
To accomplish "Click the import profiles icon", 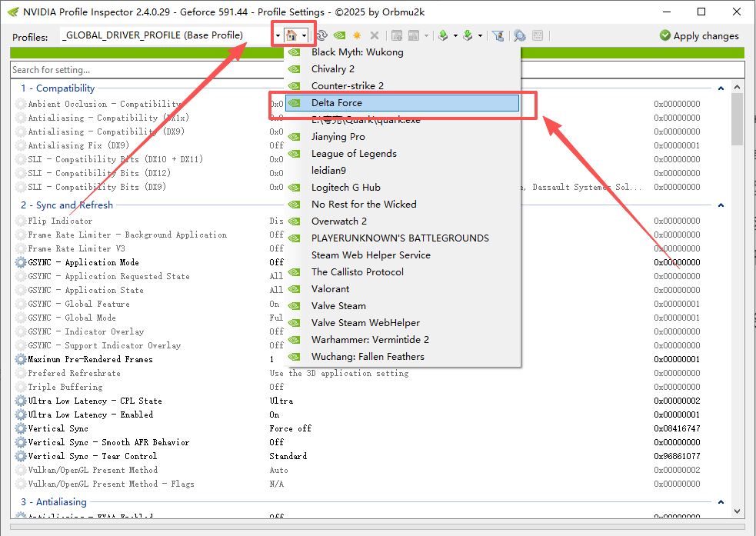I will pos(468,35).
